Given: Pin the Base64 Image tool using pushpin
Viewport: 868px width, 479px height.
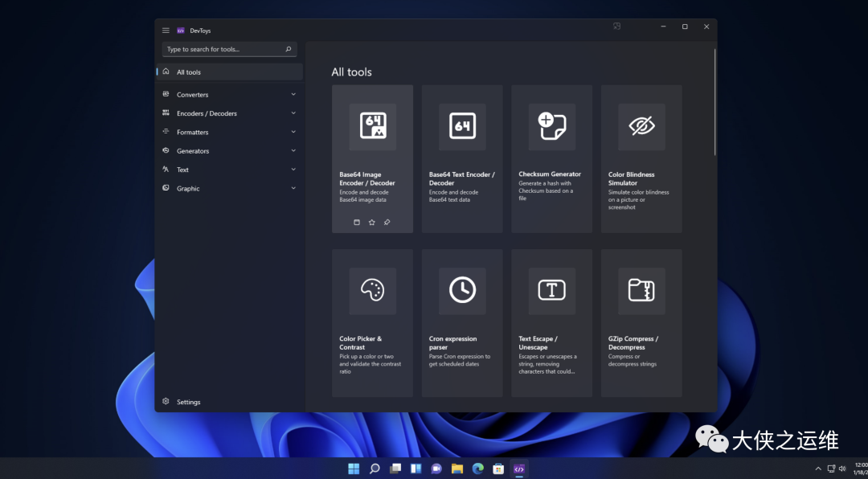Looking at the screenshot, I should [x=387, y=223].
